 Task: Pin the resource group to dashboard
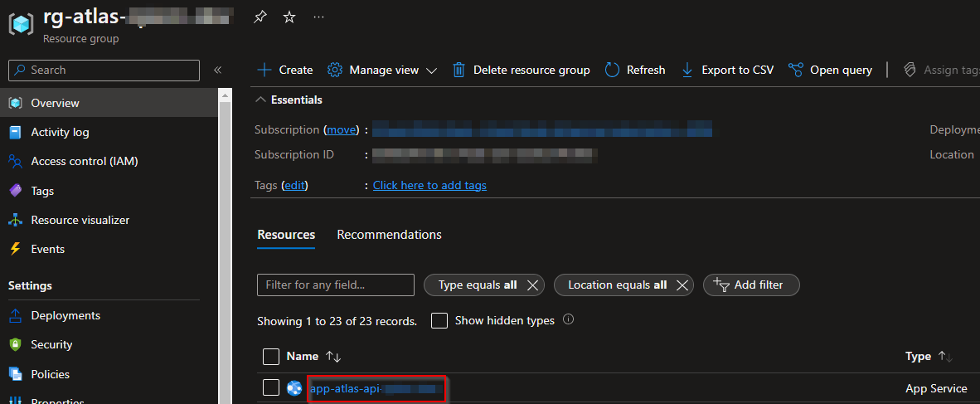click(x=260, y=17)
